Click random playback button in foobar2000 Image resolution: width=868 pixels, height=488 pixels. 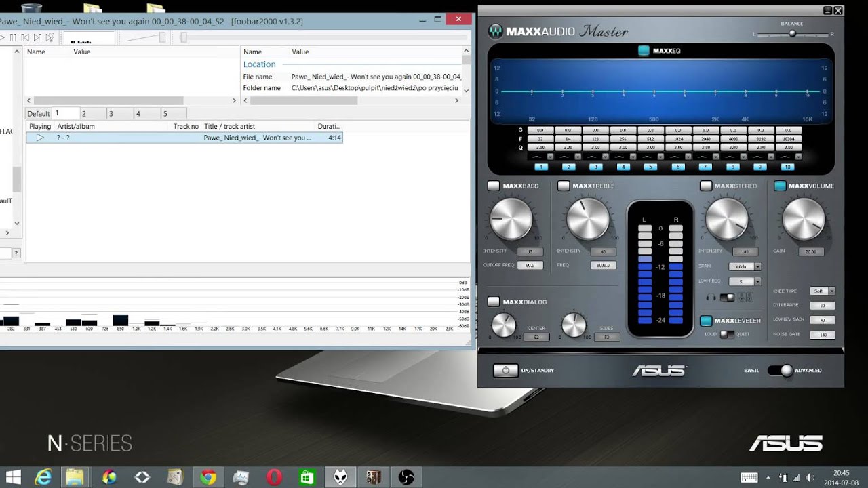[x=50, y=38]
